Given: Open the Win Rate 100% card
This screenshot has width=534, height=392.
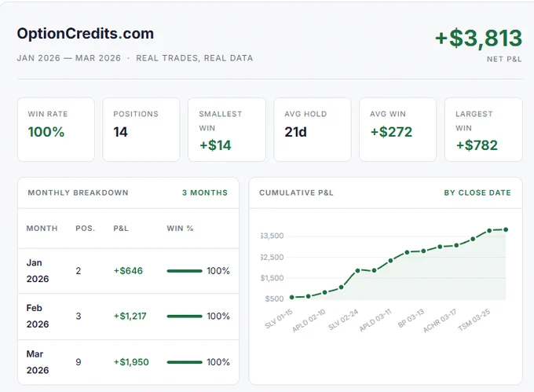Looking at the screenshot, I should [x=56, y=130].
